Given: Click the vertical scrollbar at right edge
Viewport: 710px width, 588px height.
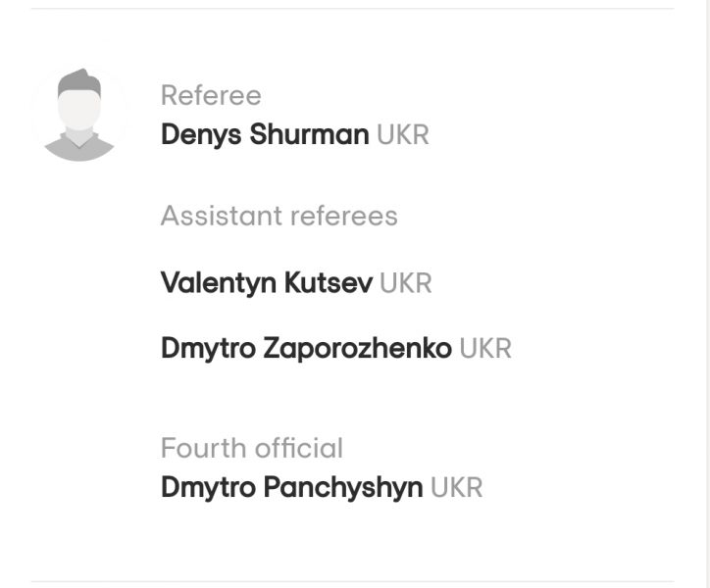Looking at the screenshot, I should pyautogui.click(x=706, y=294).
